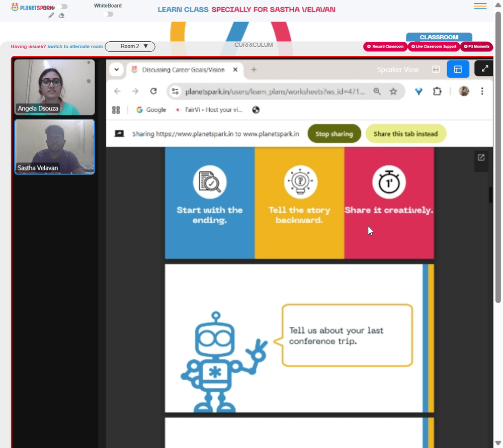The image size is (503, 448).
Task: Click Live Classroom Support button
Action: [434, 46]
